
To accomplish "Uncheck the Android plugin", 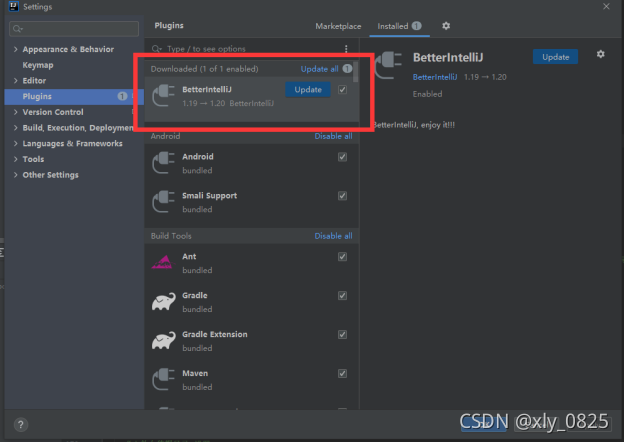I will (342, 157).
